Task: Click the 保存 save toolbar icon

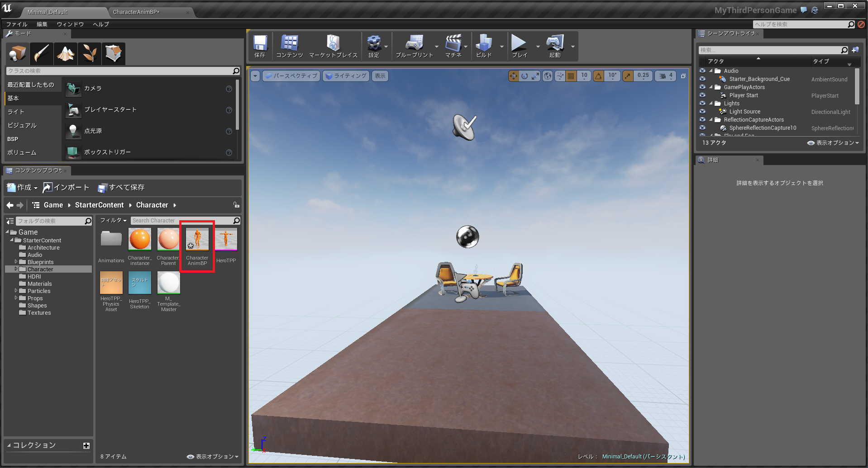Action: 260,46
